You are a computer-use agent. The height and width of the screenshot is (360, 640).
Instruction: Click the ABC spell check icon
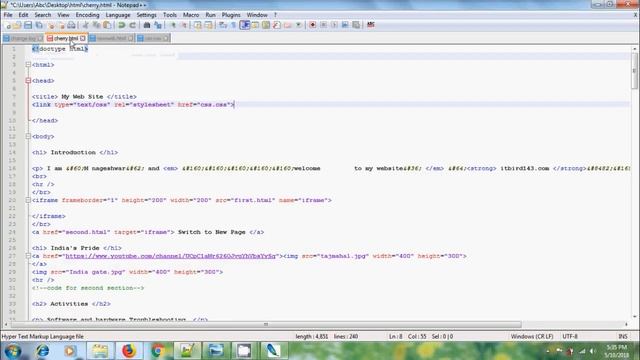click(371, 25)
